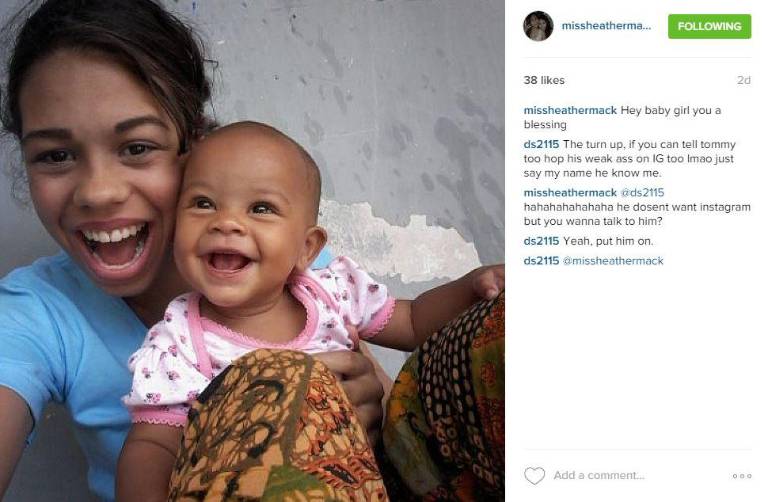Open missheathermack username in the caption

click(570, 110)
